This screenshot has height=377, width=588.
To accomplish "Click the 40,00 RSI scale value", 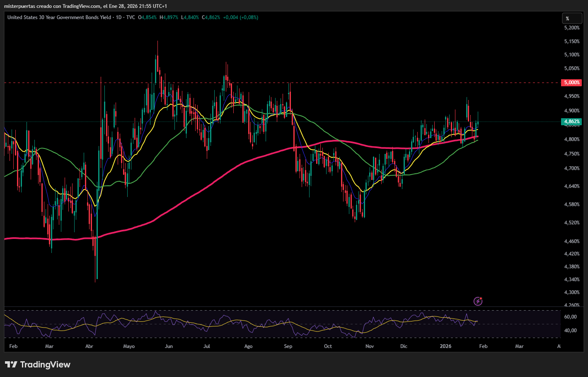I will click(x=570, y=331).
